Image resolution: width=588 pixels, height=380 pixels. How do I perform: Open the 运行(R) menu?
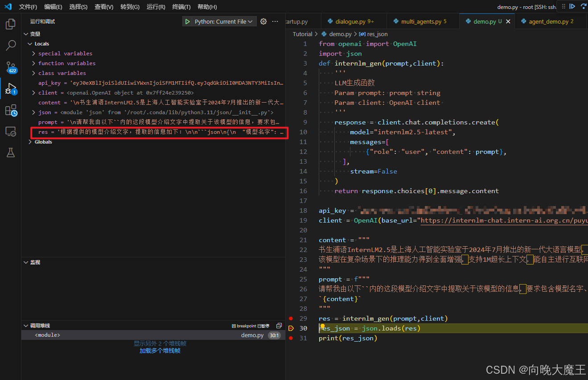coord(156,7)
